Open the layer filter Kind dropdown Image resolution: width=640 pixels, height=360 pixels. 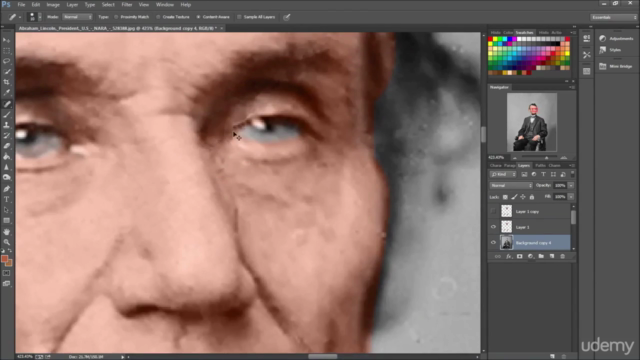click(x=503, y=174)
